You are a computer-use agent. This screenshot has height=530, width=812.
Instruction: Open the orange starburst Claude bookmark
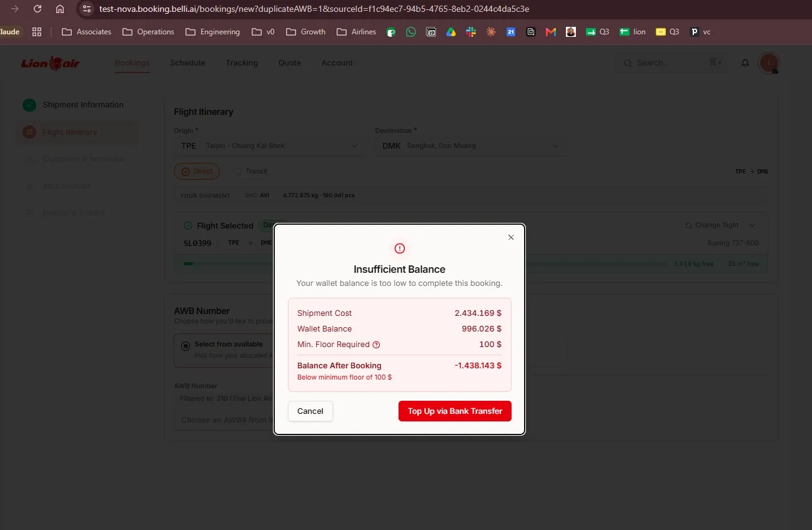pos(491,32)
